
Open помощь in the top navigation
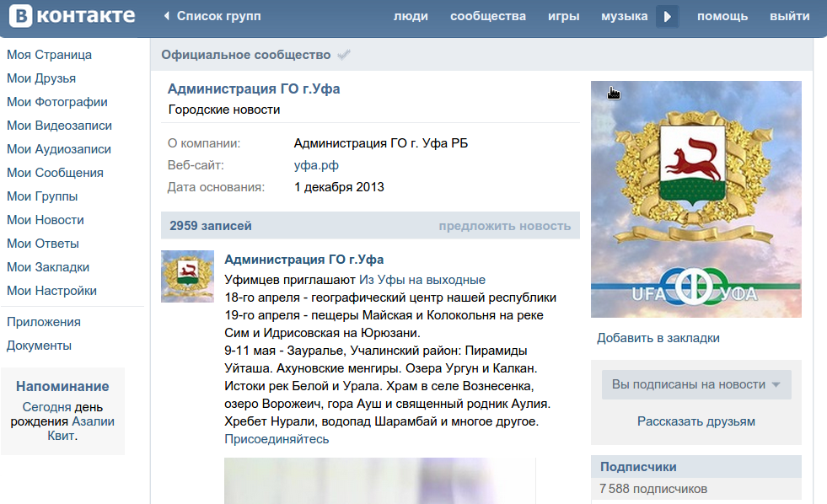coord(722,16)
